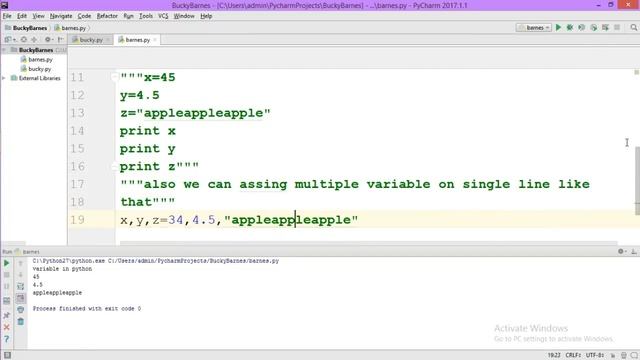Open the Help menu
This screenshot has width=640, height=360.
tap(206, 16)
